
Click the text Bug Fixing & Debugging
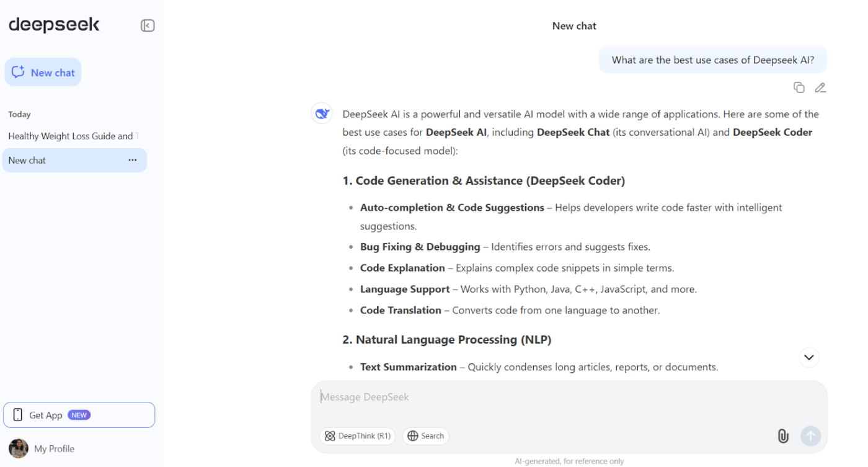coord(420,247)
